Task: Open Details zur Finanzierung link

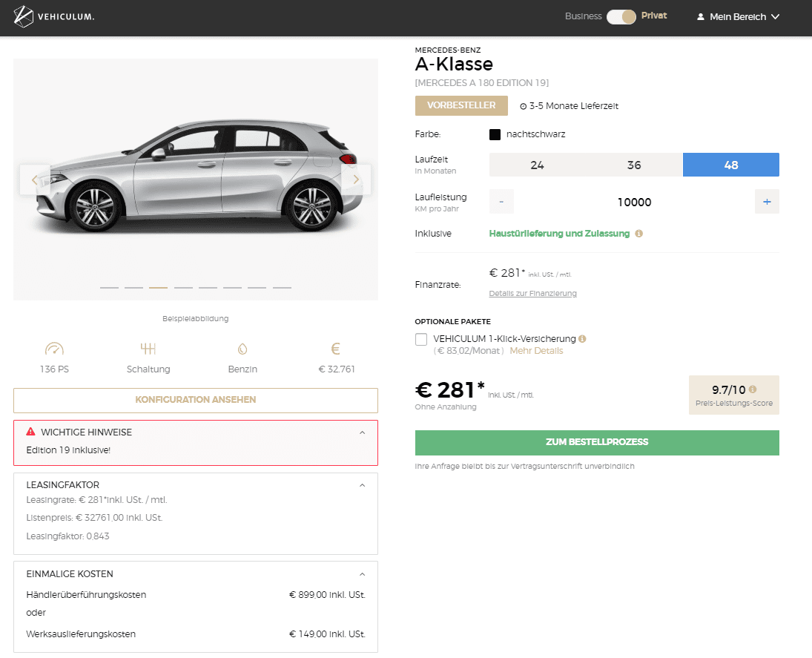Action: pos(533,293)
